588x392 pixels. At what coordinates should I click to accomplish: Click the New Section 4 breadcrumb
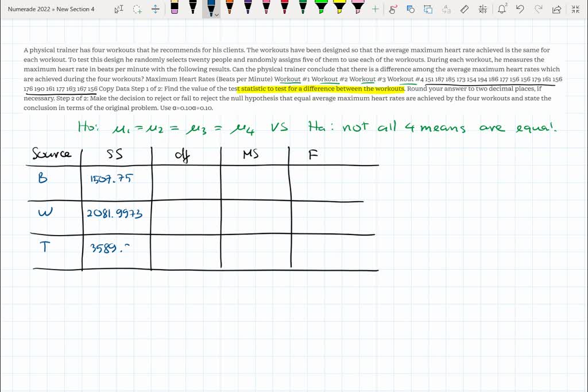(x=75, y=9)
